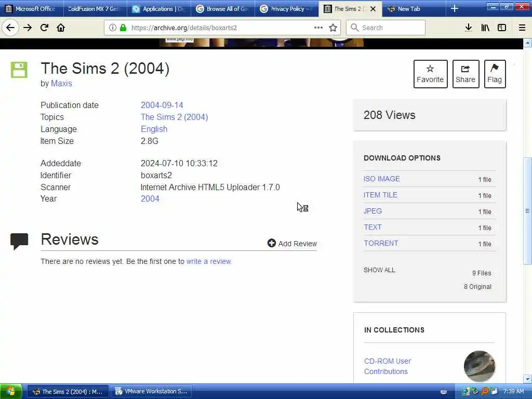The image size is (532, 399).
Task: Download the TEXT option
Action: coord(373,228)
